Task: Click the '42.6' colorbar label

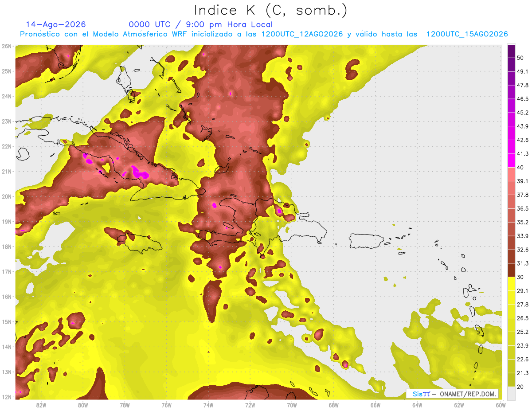Action: [x=523, y=140]
